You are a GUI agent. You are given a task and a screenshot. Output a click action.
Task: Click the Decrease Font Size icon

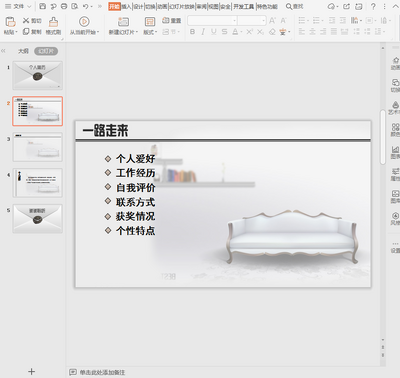[283, 21]
